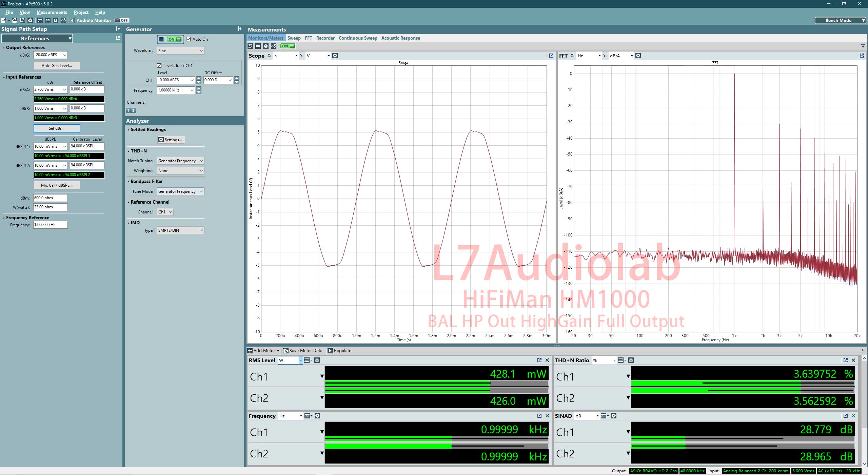The height and width of the screenshot is (475, 868).
Task: Close the THD+N Ratio meter
Action: click(853, 360)
